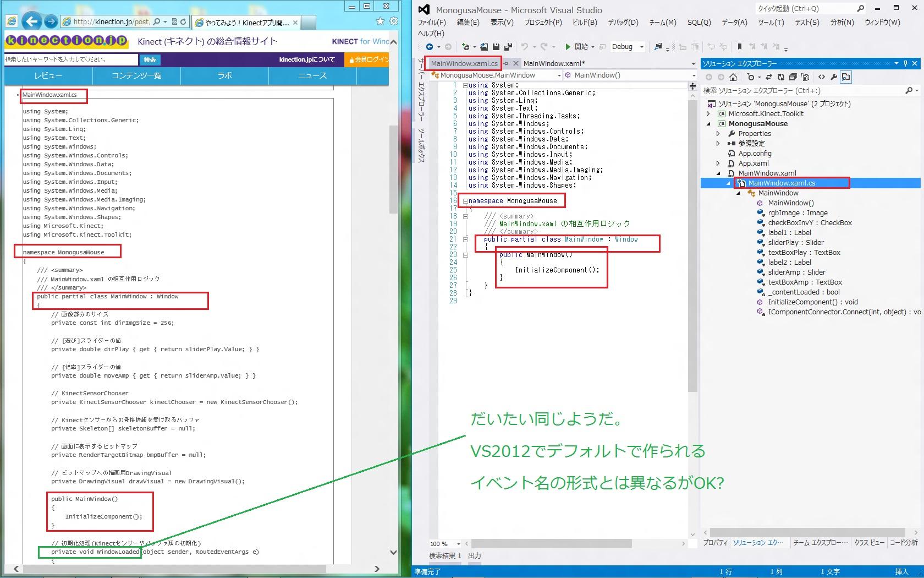Click Find in Files toolbar icon
The height and width of the screenshot is (578, 924).
pos(658,47)
